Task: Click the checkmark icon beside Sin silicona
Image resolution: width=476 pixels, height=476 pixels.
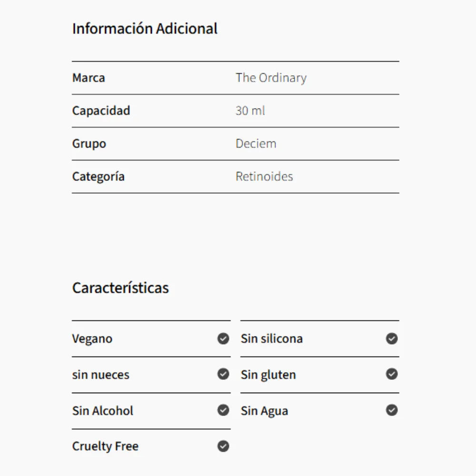Action: [392, 338]
